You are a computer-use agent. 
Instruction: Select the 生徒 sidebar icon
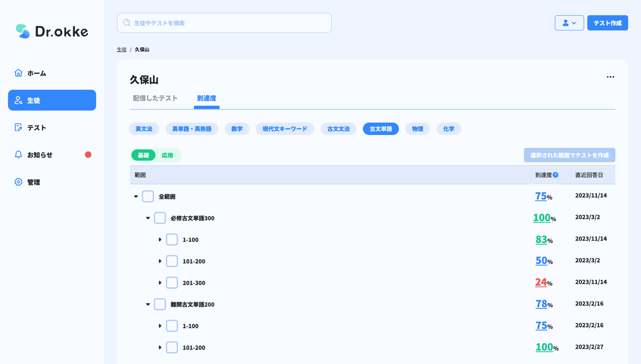(18, 100)
